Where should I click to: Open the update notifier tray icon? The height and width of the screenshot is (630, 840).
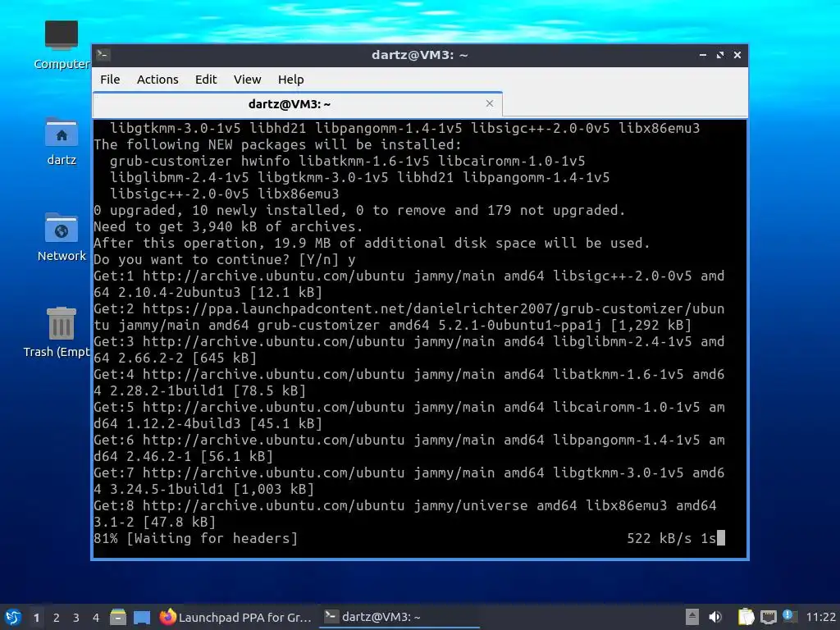coord(789,616)
